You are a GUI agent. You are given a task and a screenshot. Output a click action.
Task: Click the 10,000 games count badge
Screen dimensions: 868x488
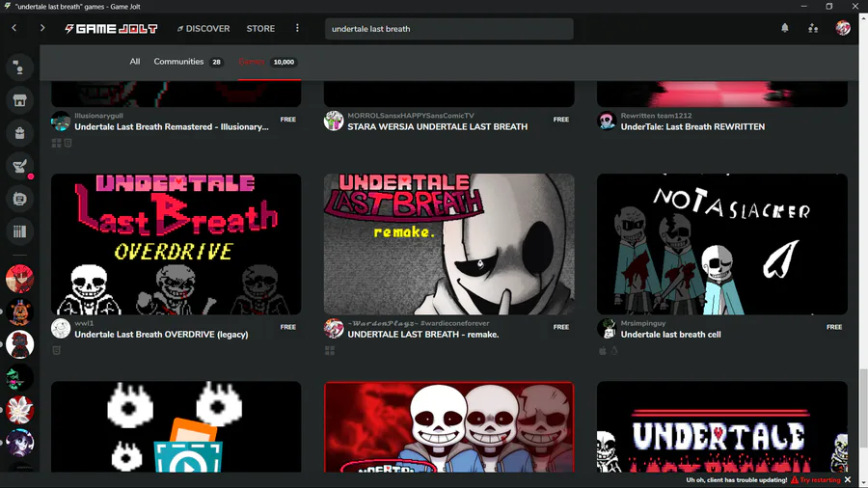(284, 62)
